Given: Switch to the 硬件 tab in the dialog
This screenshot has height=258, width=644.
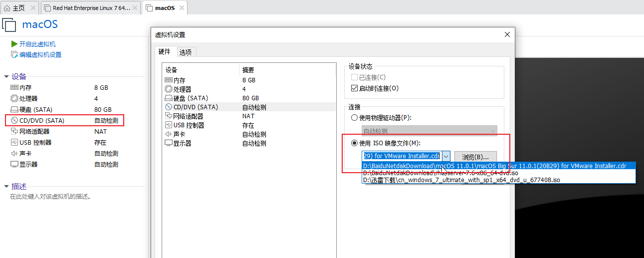Looking at the screenshot, I should [165, 51].
